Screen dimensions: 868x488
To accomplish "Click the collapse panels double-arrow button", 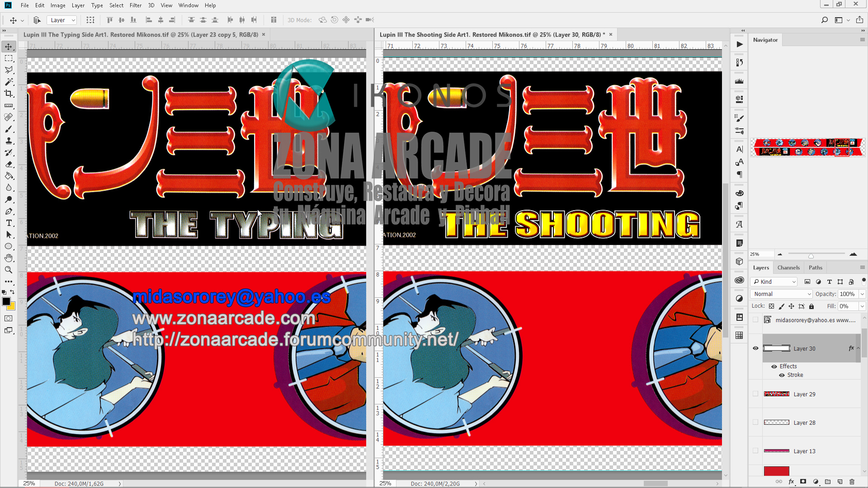I will 743,31.
